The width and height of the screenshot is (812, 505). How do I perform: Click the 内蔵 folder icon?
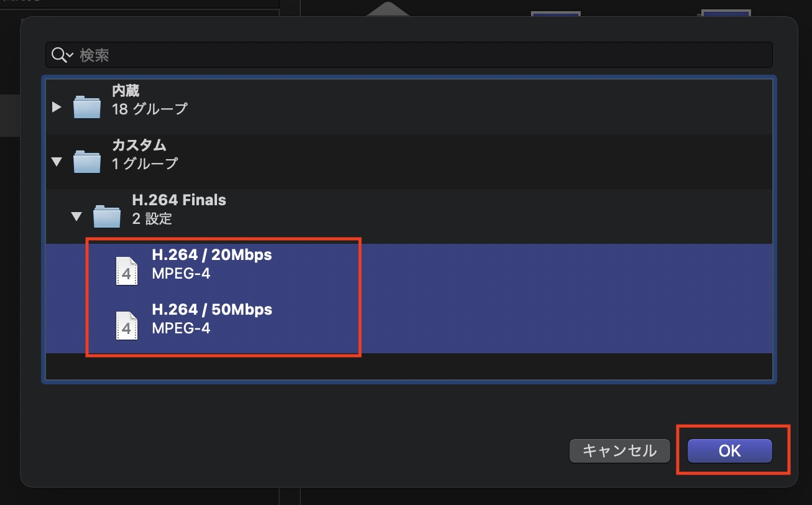[x=86, y=108]
